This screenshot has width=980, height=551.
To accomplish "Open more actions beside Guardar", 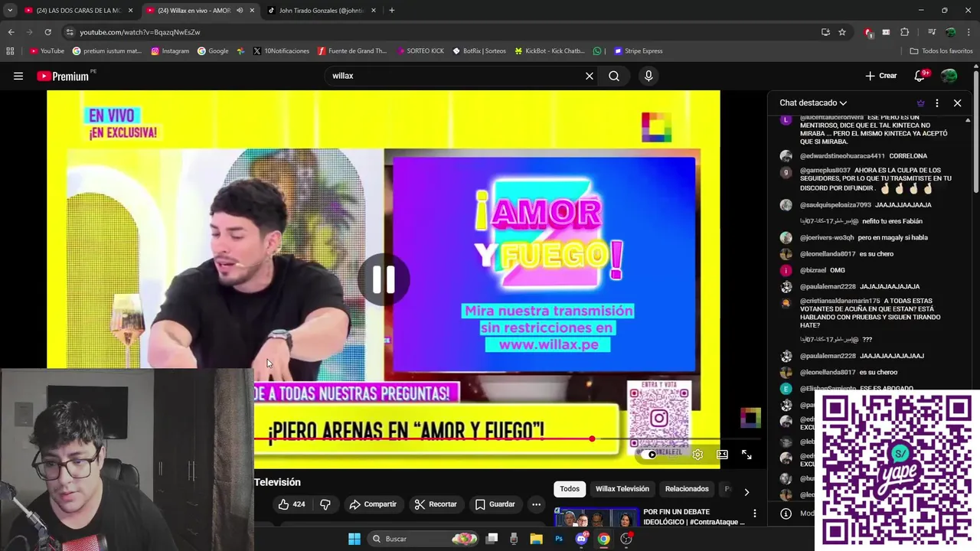I will click(536, 504).
